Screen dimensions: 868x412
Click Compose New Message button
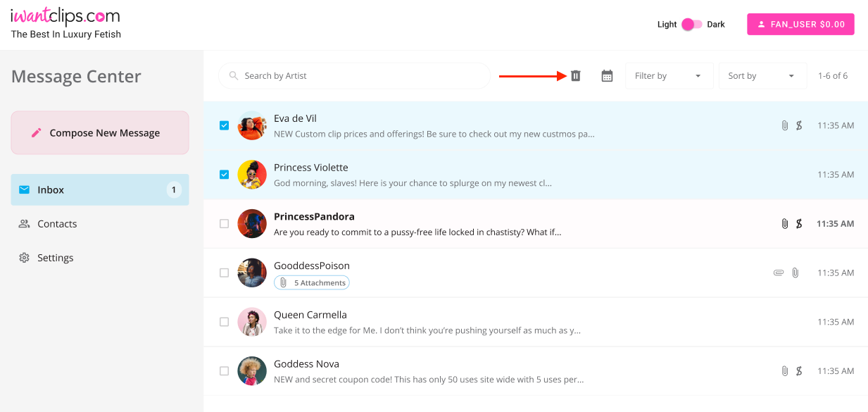pyautogui.click(x=100, y=132)
